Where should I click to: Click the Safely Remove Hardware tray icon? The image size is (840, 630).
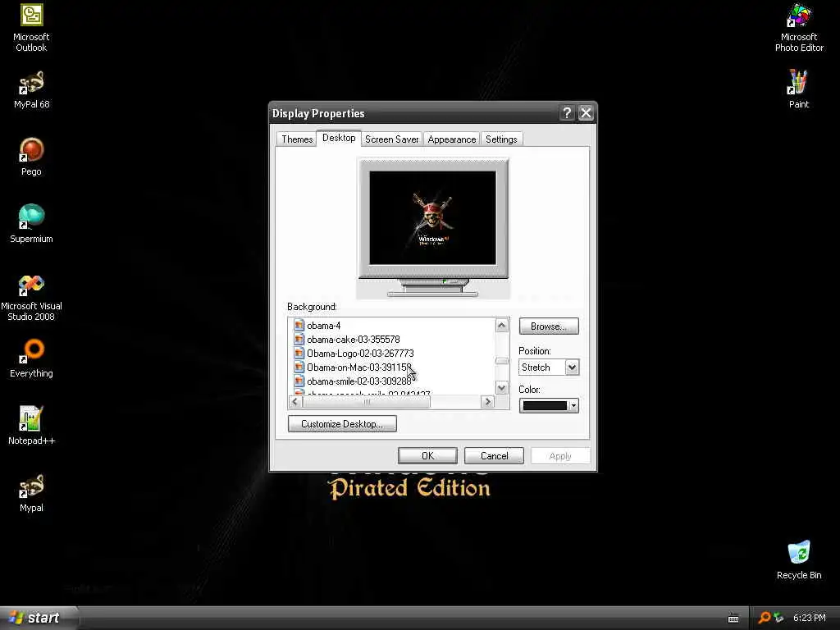778,618
